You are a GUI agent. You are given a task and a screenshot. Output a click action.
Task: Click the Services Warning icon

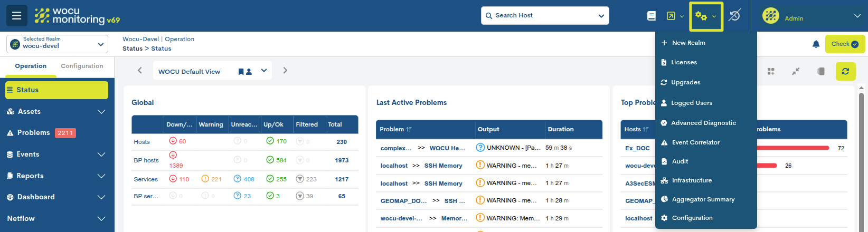205,179
